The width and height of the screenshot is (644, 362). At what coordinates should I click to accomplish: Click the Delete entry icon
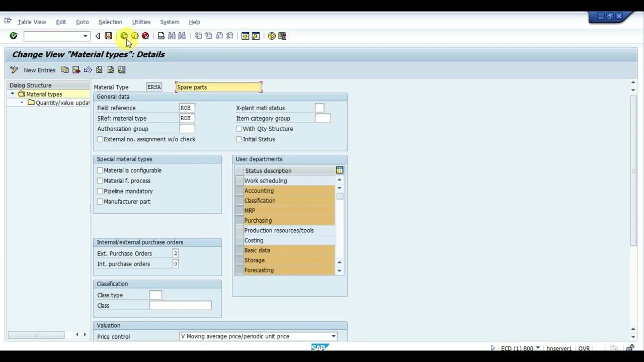tap(76, 70)
